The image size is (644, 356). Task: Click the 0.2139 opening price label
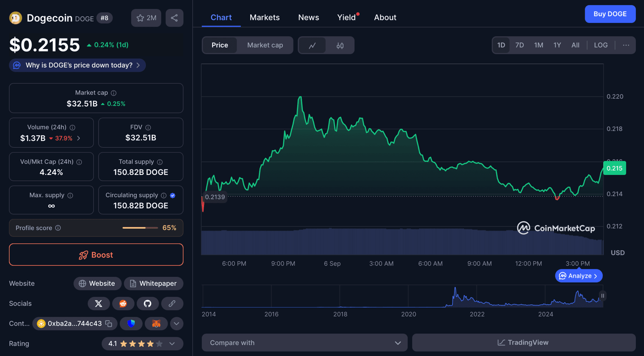[214, 197]
